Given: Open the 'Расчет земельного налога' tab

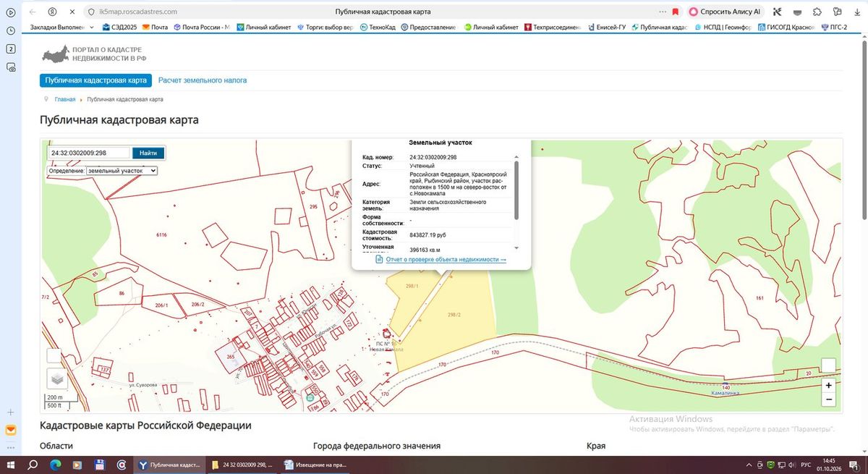Looking at the screenshot, I should click(203, 80).
